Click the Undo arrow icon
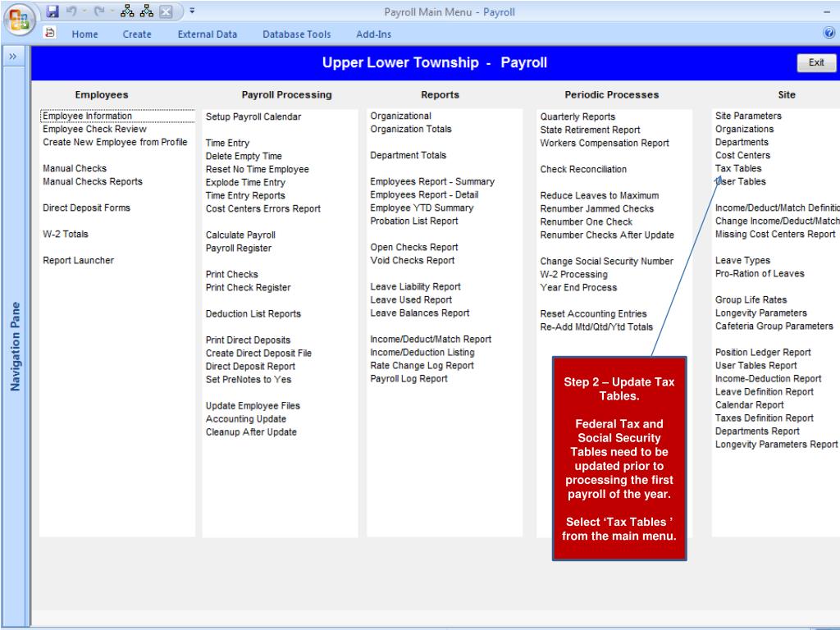 pyautogui.click(x=71, y=11)
